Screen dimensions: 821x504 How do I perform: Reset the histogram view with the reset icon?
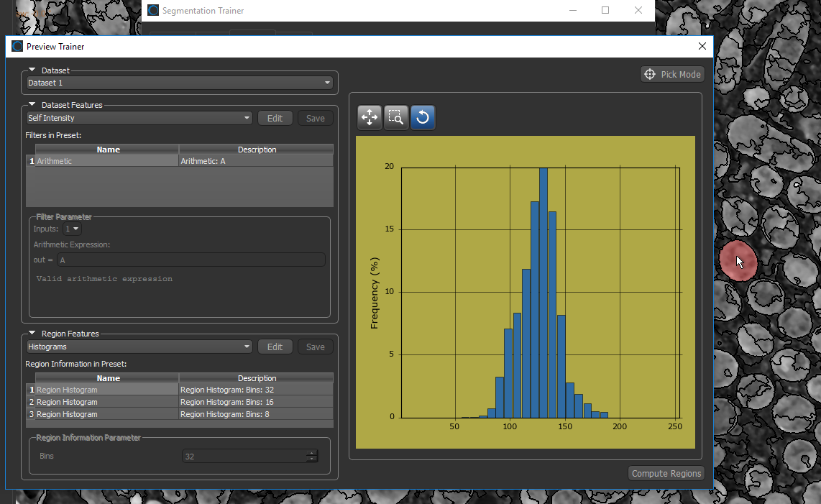(x=423, y=117)
